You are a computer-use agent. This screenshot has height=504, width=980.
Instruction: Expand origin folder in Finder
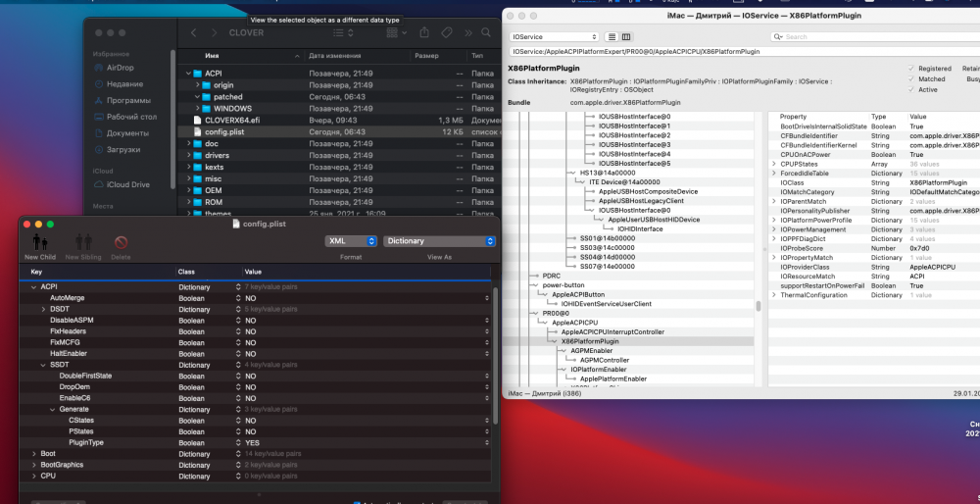point(198,85)
